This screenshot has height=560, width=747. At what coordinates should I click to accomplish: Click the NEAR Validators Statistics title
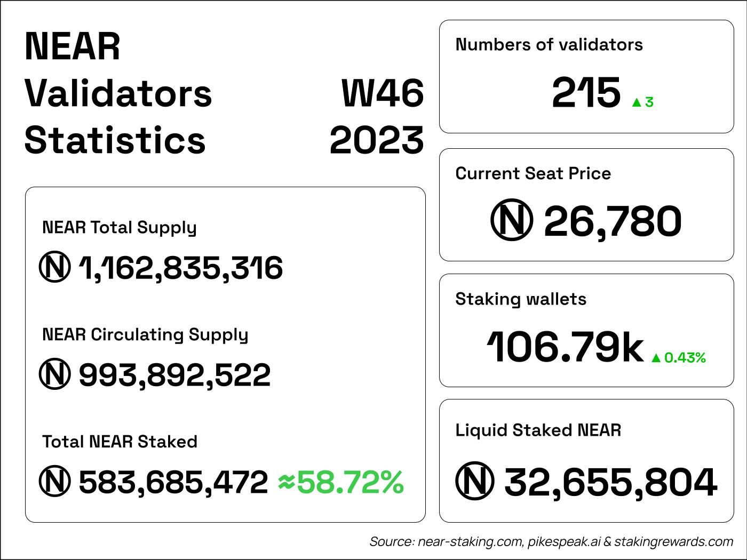pyautogui.click(x=118, y=93)
